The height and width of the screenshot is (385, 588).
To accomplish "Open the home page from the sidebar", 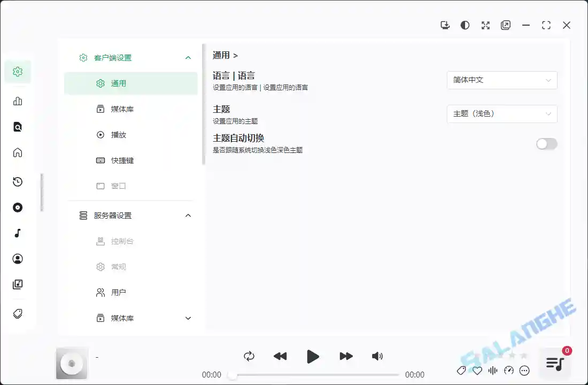I will [18, 152].
